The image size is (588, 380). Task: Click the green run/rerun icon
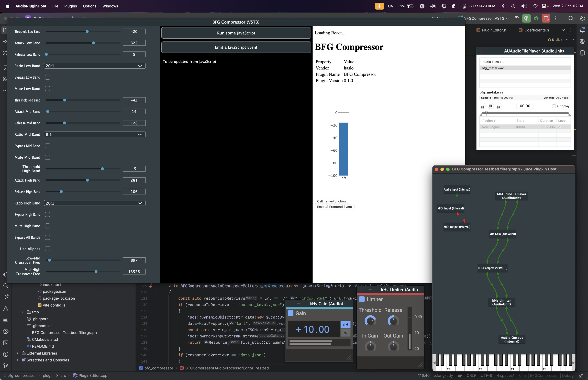[x=526, y=19]
